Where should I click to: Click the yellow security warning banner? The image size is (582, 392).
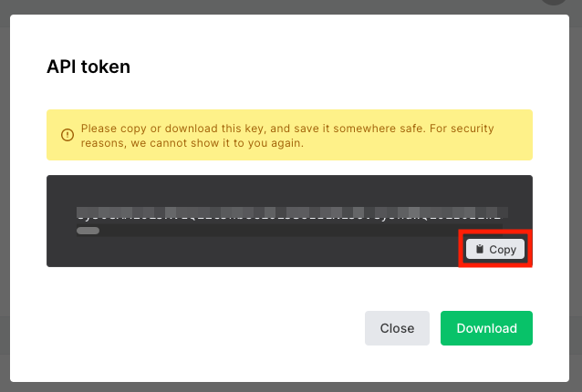[289, 135]
